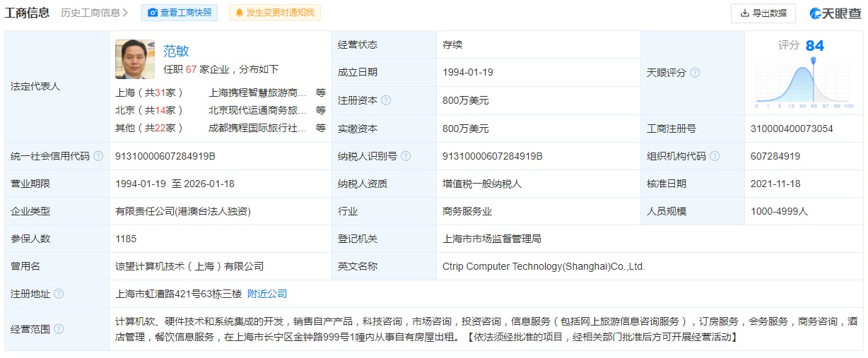The height and width of the screenshot is (358, 868).
Task: Click download icon in 导出数据
Action: (x=744, y=13)
